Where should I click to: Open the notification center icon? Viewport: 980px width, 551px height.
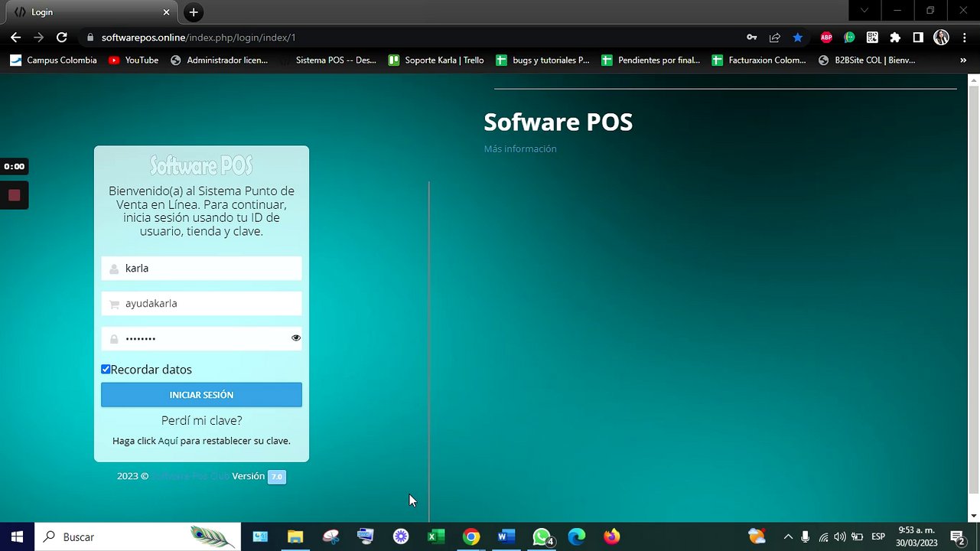coord(956,536)
